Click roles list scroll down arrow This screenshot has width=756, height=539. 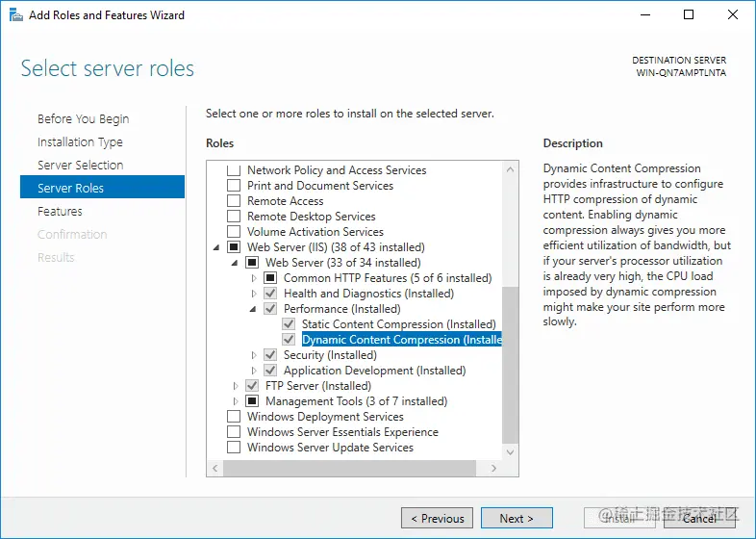(x=510, y=452)
